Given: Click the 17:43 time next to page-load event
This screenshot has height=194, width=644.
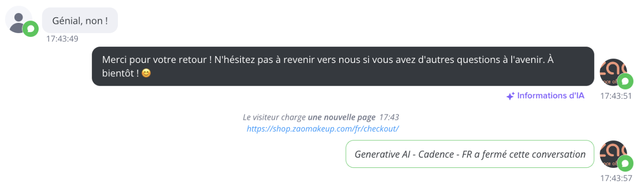Looking at the screenshot, I should click(x=389, y=117).
